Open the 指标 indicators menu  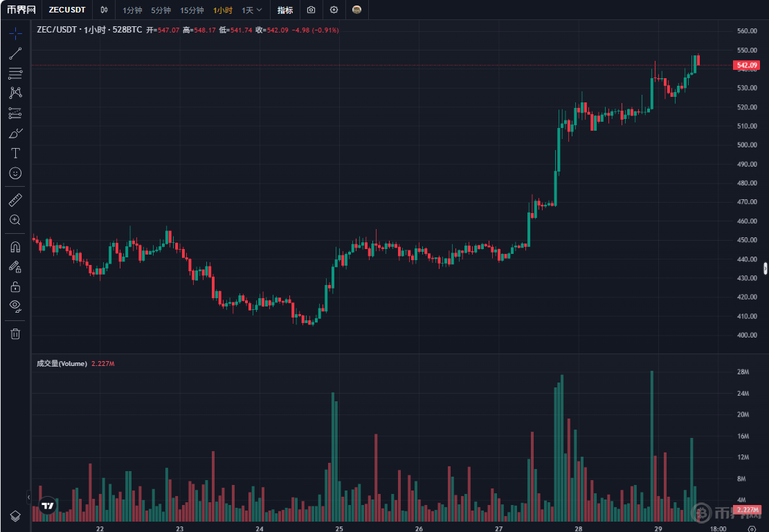tap(285, 10)
